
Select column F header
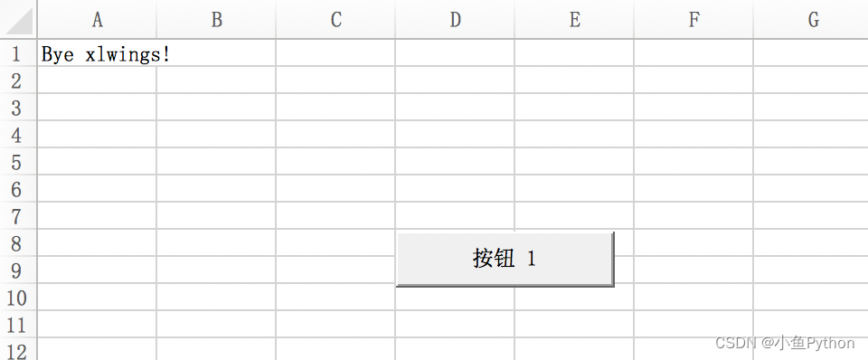pyautogui.click(x=693, y=19)
